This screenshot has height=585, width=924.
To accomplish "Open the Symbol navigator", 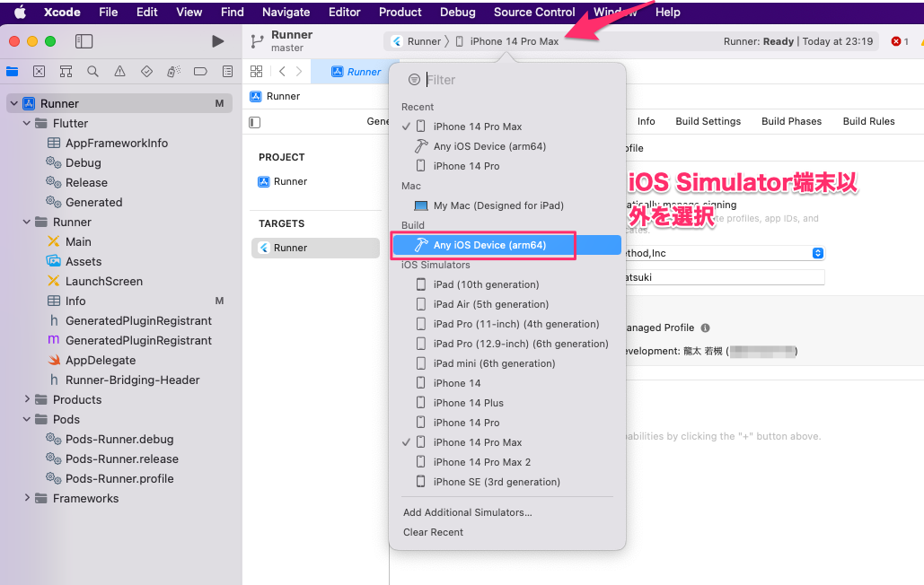I will 66,72.
